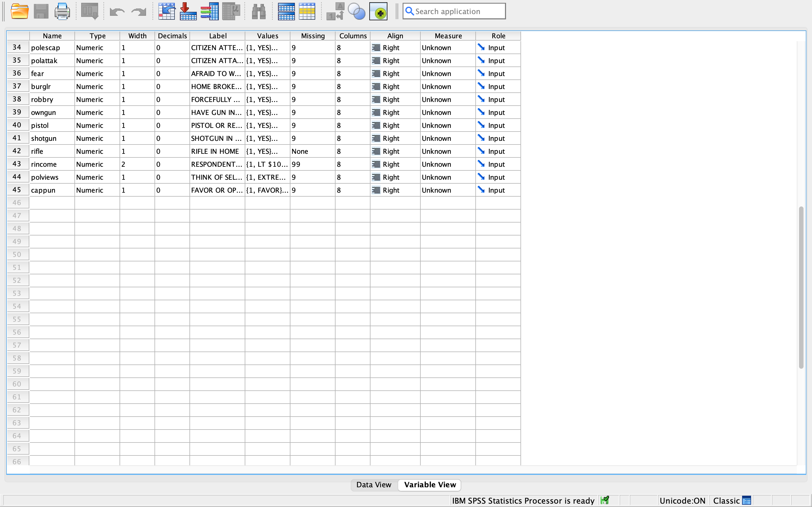
Task: Open the Go to Case tool
Action: (x=167, y=11)
